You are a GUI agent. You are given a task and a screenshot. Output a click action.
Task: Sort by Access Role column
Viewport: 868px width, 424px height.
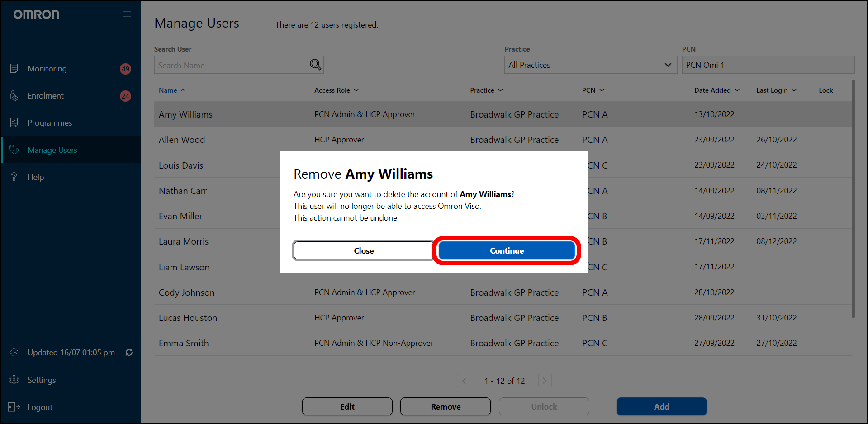[x=336, y=90]
